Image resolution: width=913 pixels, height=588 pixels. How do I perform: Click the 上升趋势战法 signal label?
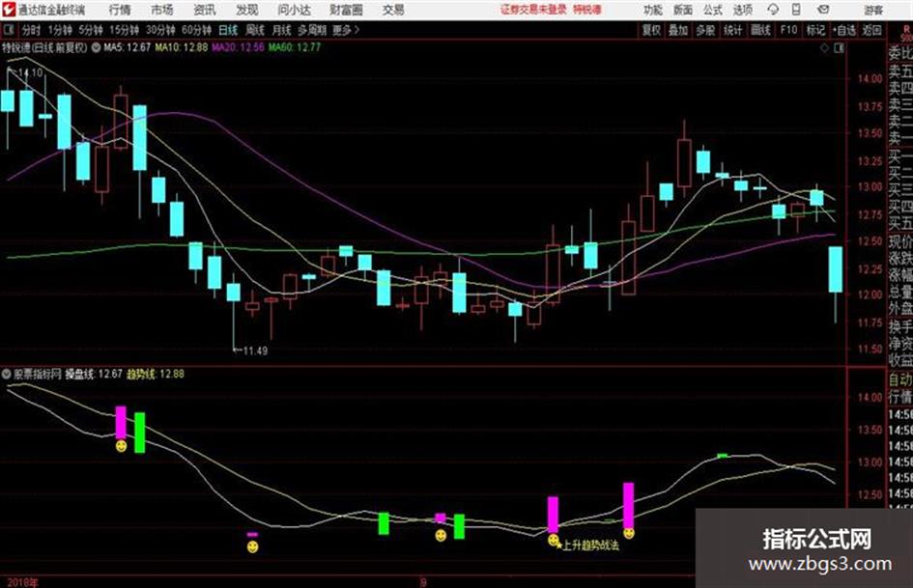[x=590, y=546]
